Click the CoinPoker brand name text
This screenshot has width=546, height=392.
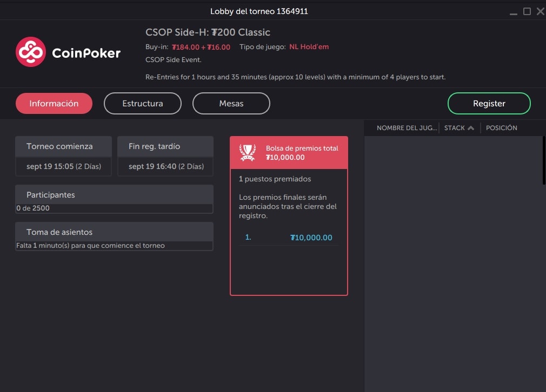86,53
